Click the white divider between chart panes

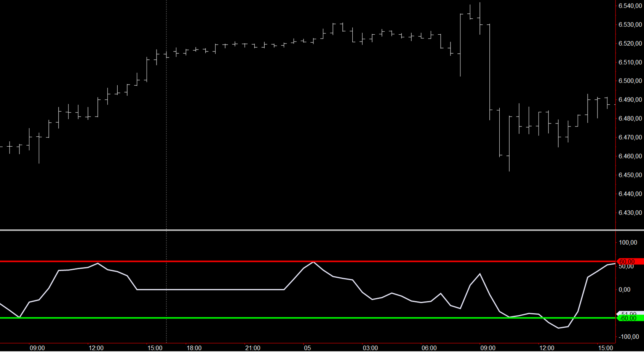click(x=305, y=230)
